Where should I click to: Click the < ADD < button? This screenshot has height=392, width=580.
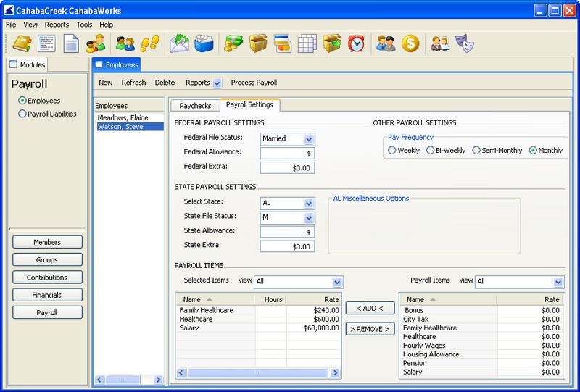coord(369,309)
